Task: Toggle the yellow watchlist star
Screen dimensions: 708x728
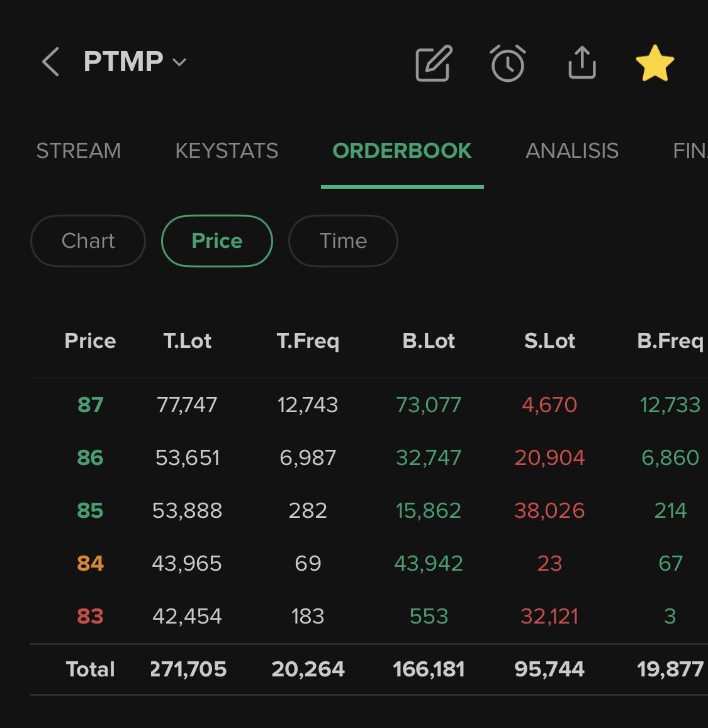Action: click(655, 63)
